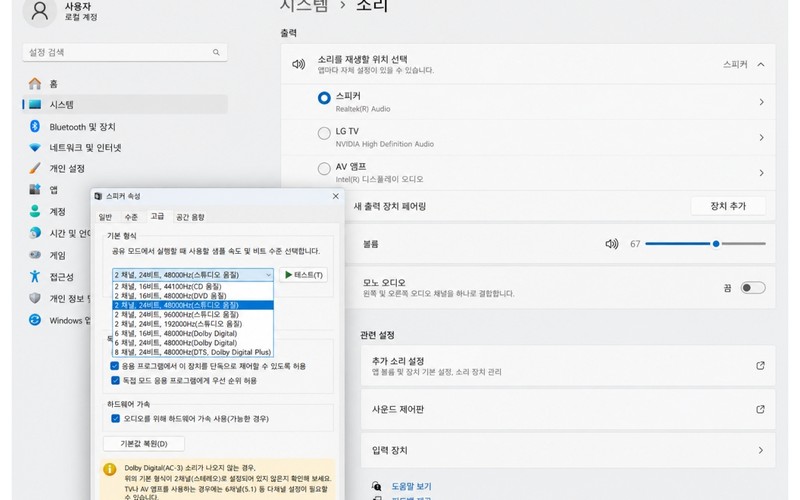
Task: Choose 2 채널, 24비트, 96000Hz option
Action: (193, 314)
